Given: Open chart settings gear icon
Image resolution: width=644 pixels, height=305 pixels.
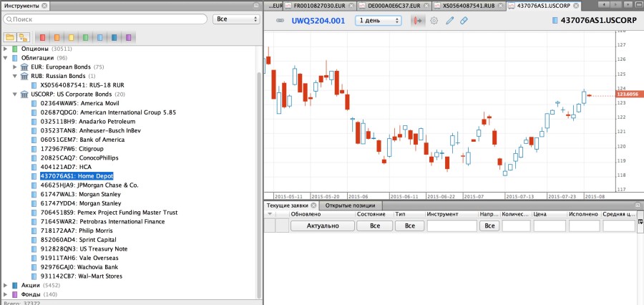Looking at the screenshot, I should tap(434, 21).
